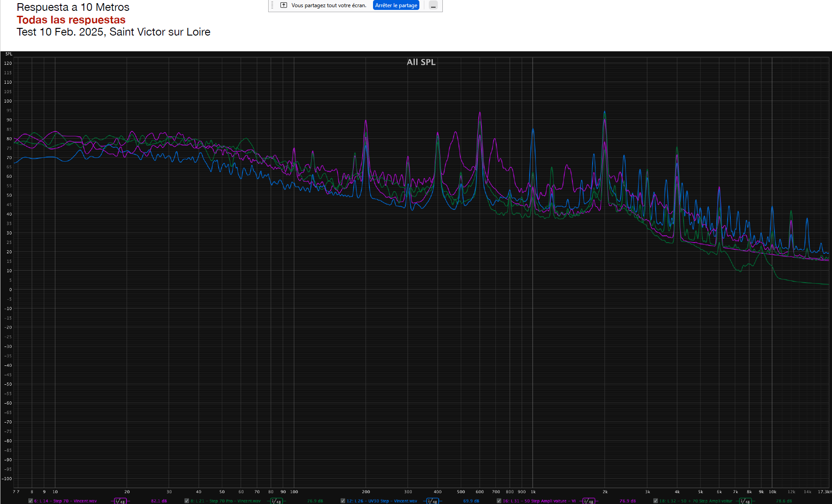Uncheck the '12: L 26 – UV30 Step' trace
832x504 pixels.
pos(343,501)
